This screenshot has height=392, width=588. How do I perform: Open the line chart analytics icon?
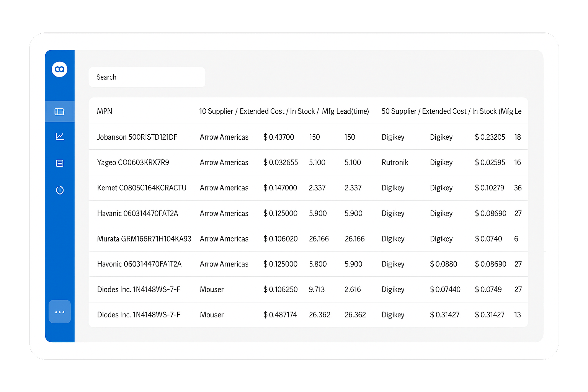point(60,136)
